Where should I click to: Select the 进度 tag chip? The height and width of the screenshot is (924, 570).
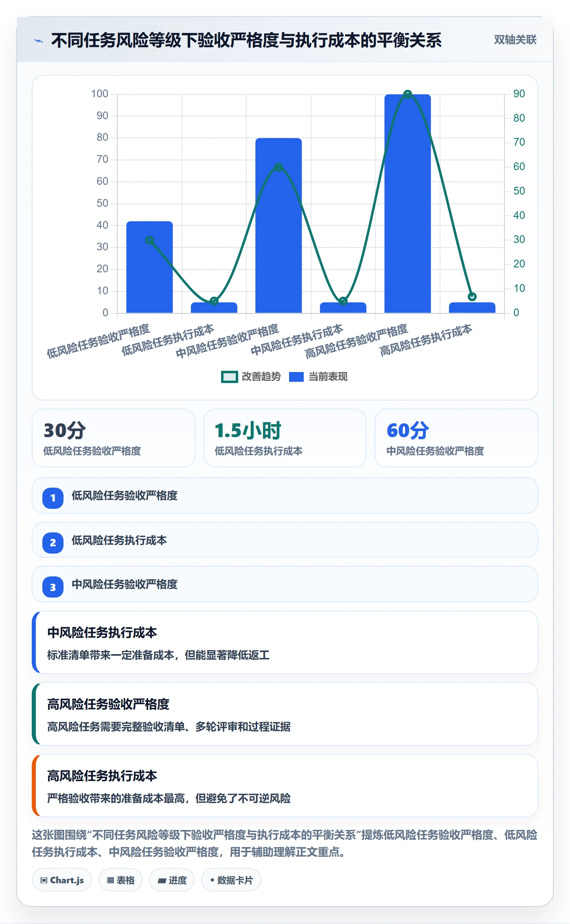tap(172, 880)
